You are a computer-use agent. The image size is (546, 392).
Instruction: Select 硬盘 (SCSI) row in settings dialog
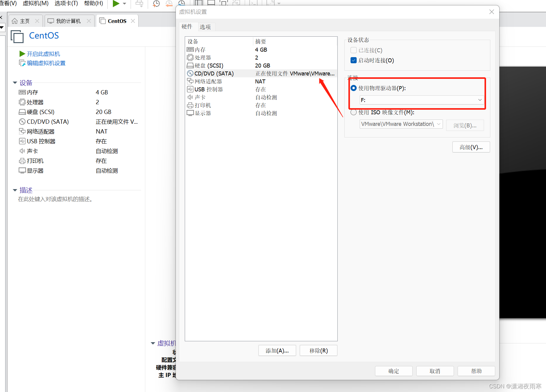tap(261, 65)
